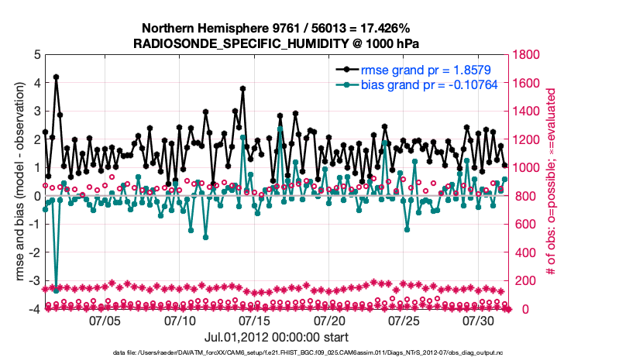Image resolution: width=643 pixels, height=364 pixels.
Task: Click the 07/15 x-axis tick label
Action: click(x=254, y=320)
